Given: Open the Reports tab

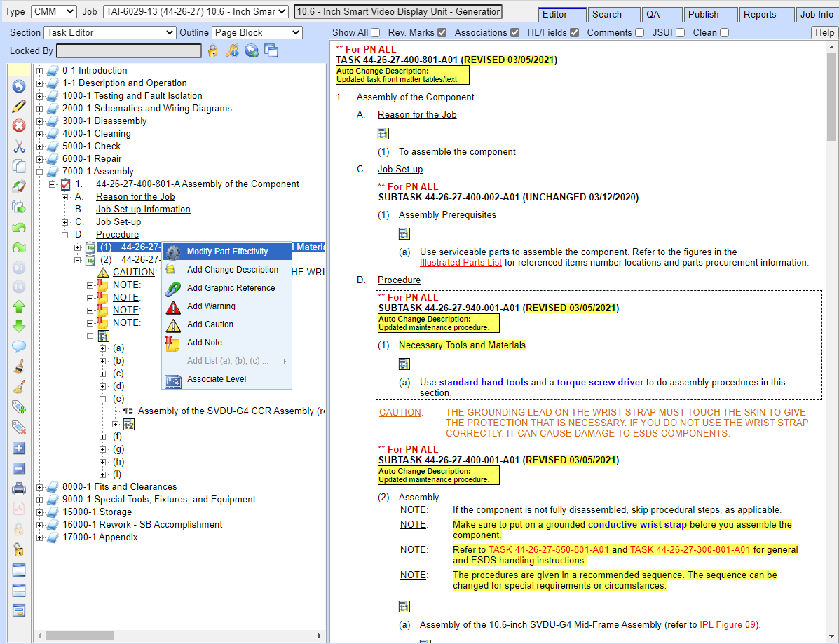Looking at the screenshot, I should (767, 15).
